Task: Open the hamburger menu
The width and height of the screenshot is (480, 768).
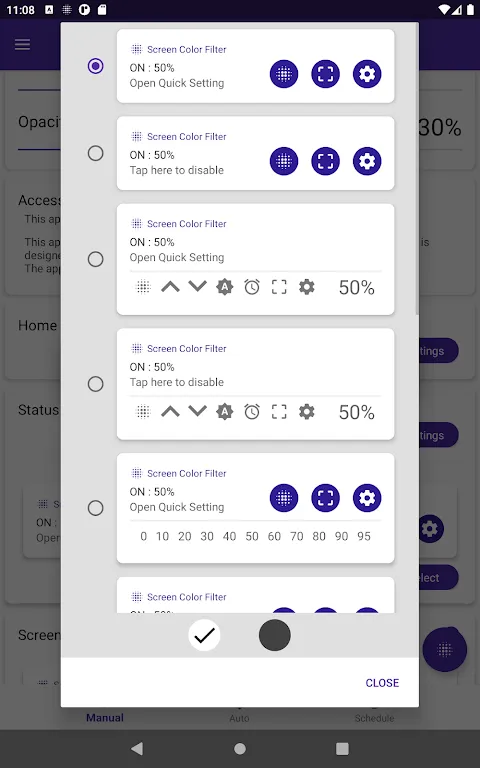Action: pyautogui.click(x=23, y=45)
